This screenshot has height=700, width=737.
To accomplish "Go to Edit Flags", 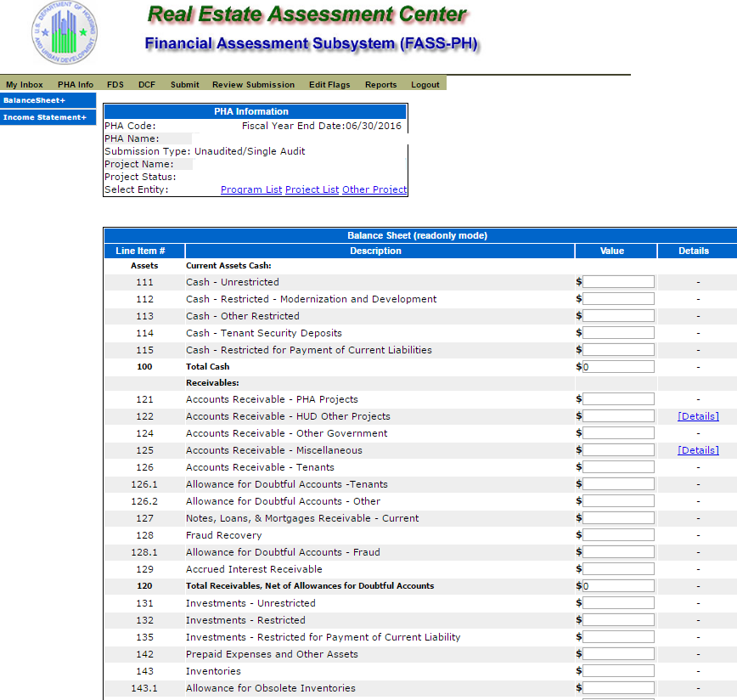I will (329, 85).
